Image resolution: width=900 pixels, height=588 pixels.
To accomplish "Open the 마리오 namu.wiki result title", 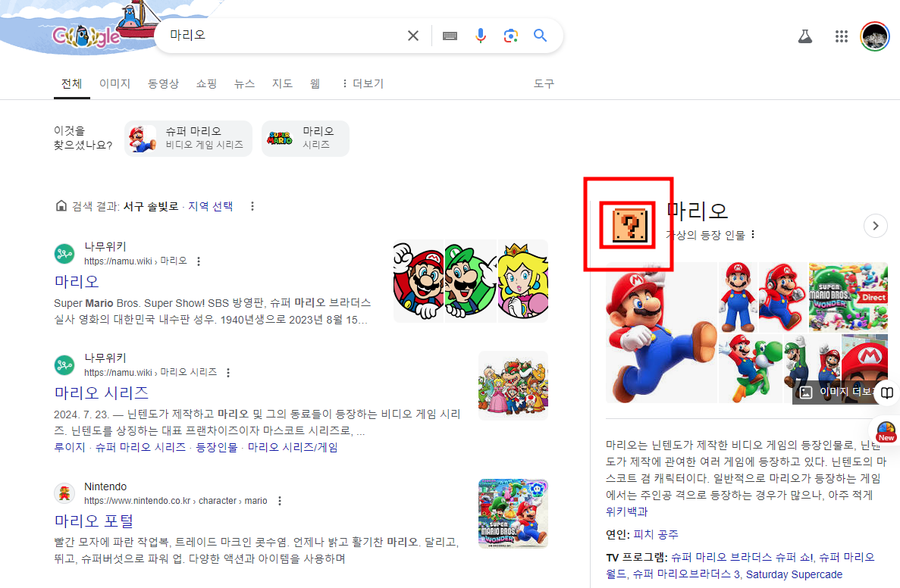I will [x=77, y=282].
